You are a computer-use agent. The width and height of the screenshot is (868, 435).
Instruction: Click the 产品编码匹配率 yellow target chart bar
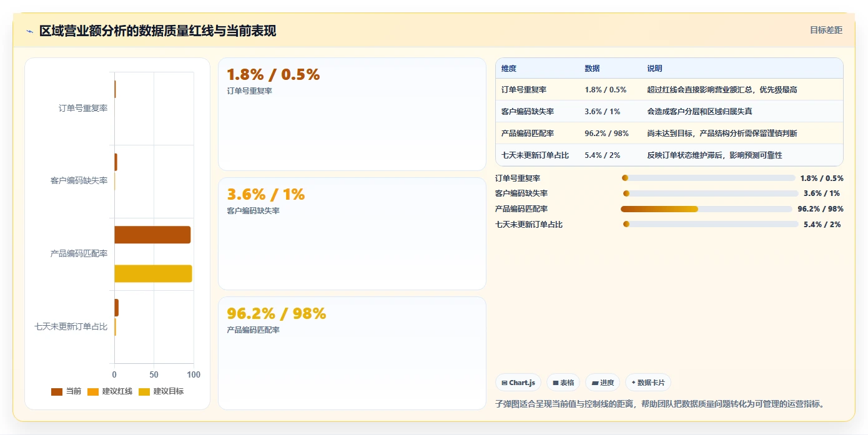153,273
